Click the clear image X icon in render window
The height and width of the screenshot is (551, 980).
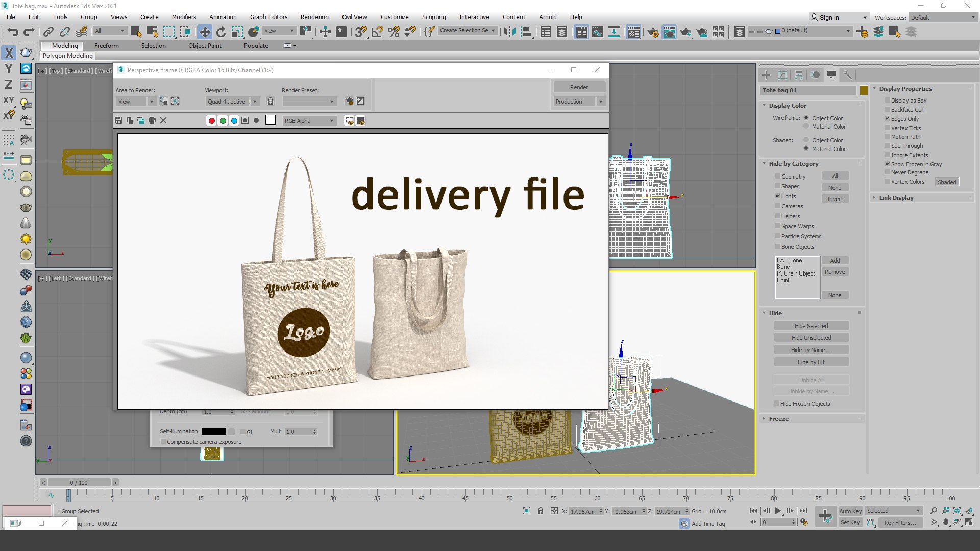coord(163,120)
